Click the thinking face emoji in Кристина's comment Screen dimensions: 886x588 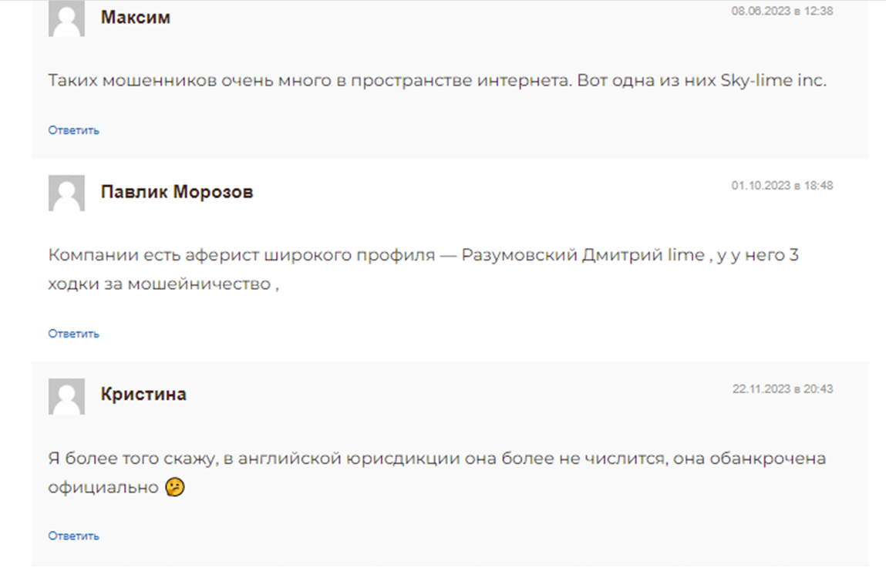[x=174, y=487]
